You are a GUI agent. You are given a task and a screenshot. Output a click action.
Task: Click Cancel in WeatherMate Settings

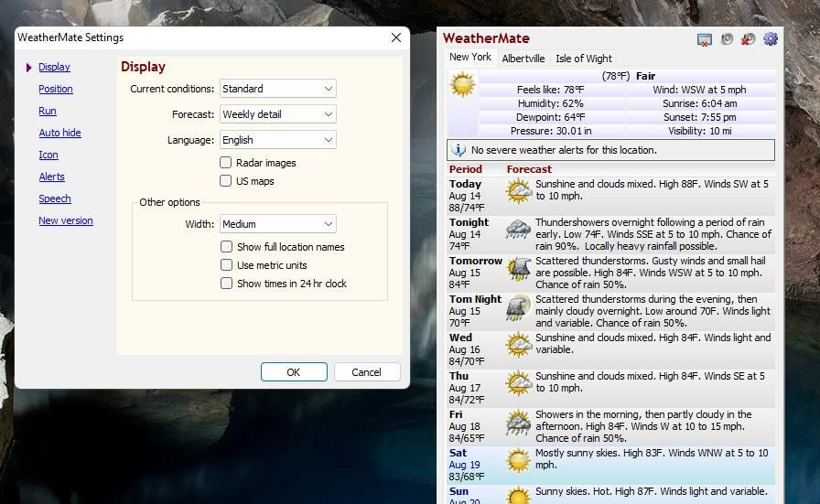[367, 372]
